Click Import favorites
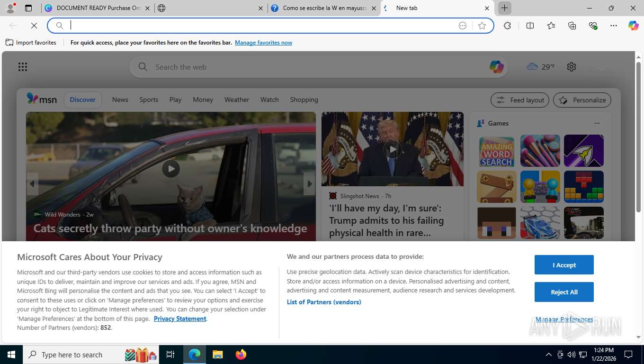Viewport: 644px width, 364px height. pyautogui.click(x=31, y=43)
